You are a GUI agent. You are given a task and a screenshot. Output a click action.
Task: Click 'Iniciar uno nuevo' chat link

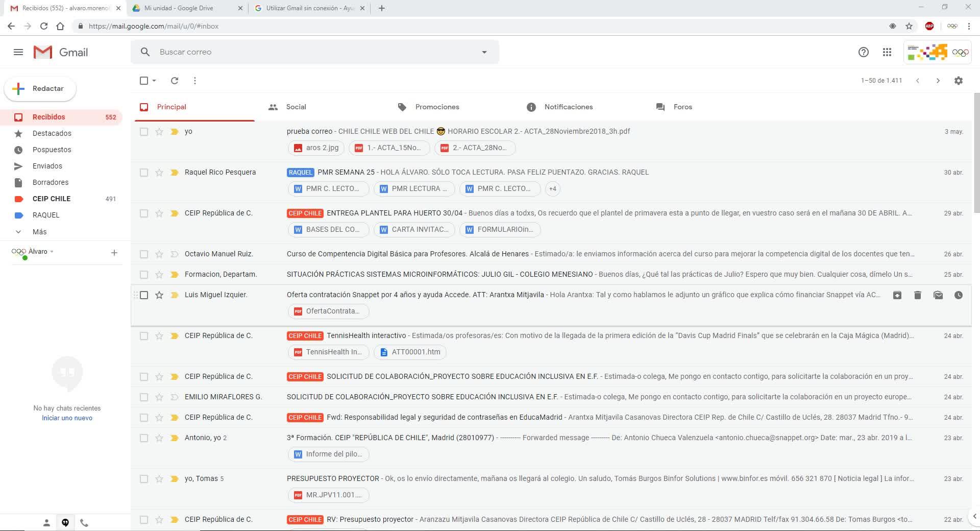click(x=67, y=418)
